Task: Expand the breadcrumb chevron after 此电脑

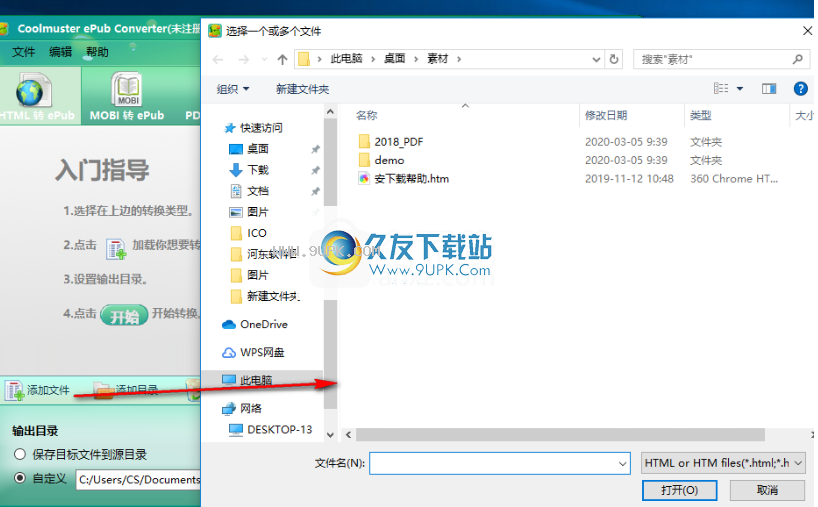Action: tap(373, 59)
